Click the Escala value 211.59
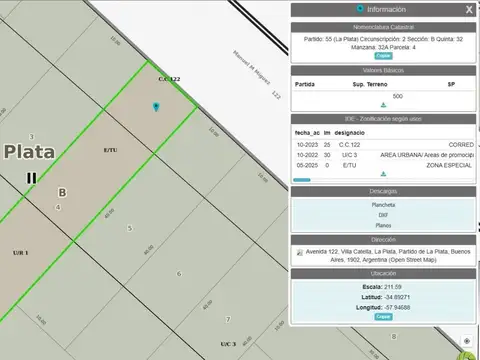Screen dimensions: 480x360 tap(393, 287)
